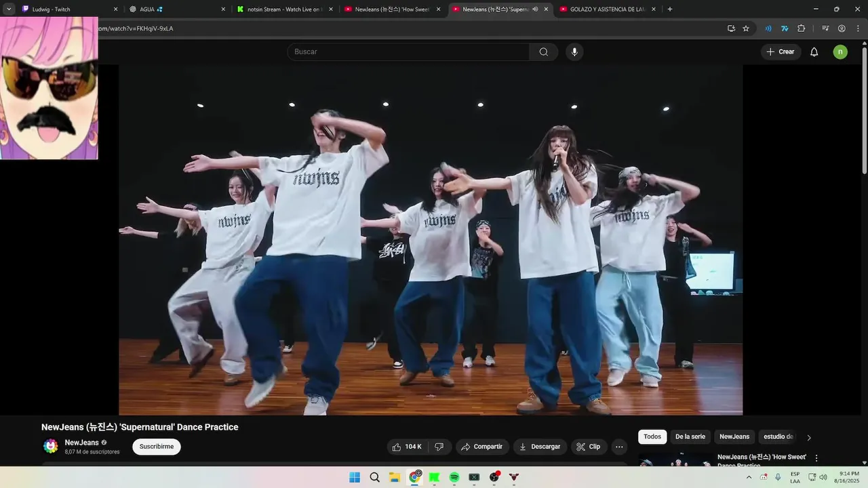The width and height of the screenshot is (868, 488).
Task: Mute audio icon on the Supernatural tab
Action: click(x=535, y=9)
